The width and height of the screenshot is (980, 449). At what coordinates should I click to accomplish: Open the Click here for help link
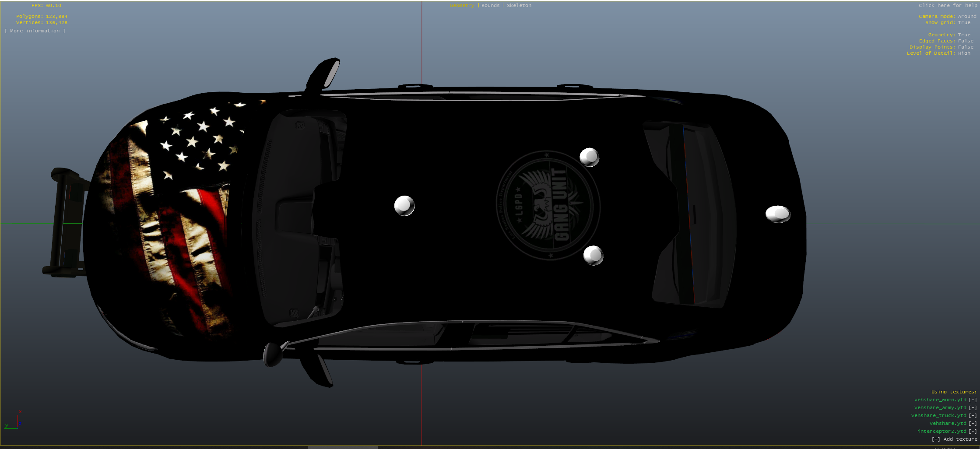[948, 6]
